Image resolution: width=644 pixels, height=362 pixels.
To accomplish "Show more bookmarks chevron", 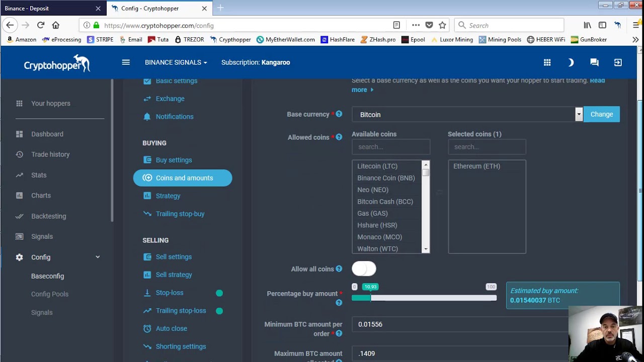I will click(x=635, y=39).
